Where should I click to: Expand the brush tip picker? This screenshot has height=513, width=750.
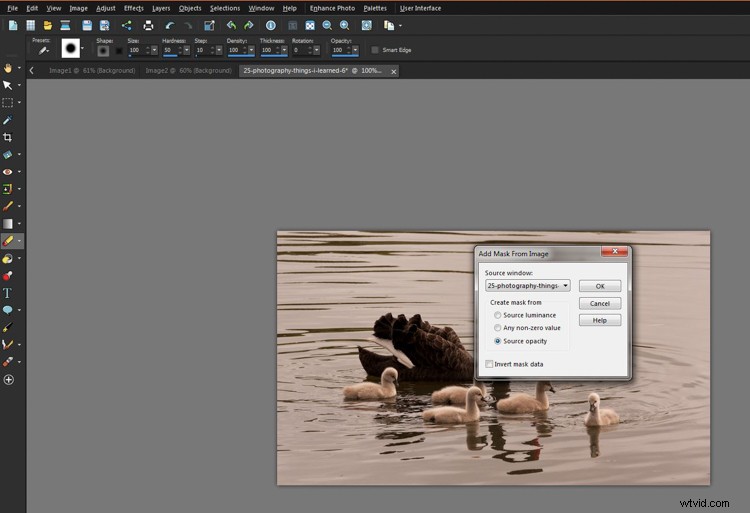click(x=83, y=48)
